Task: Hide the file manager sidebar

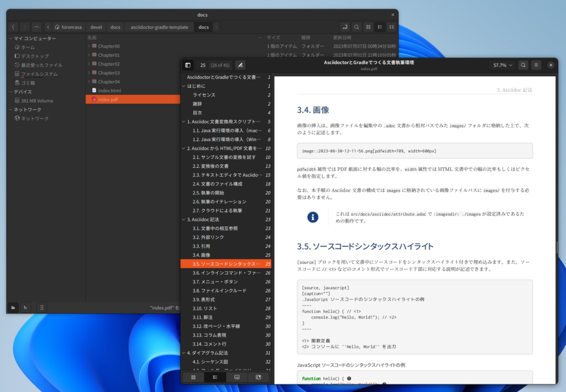Action: [x=41, y=308]
